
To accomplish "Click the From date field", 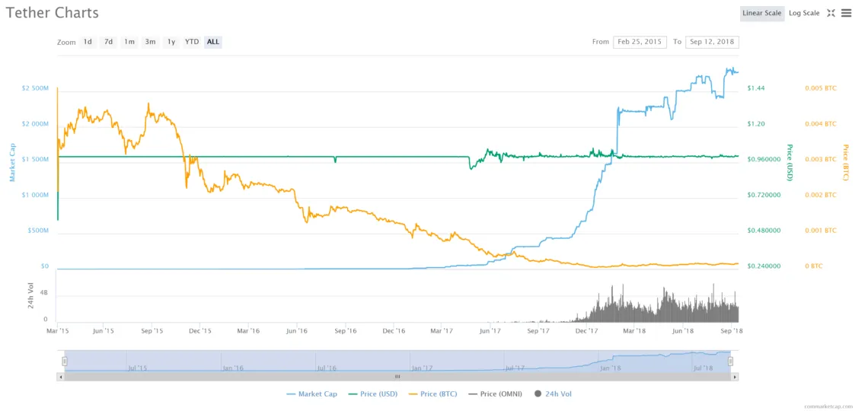I will coord(639,42).
